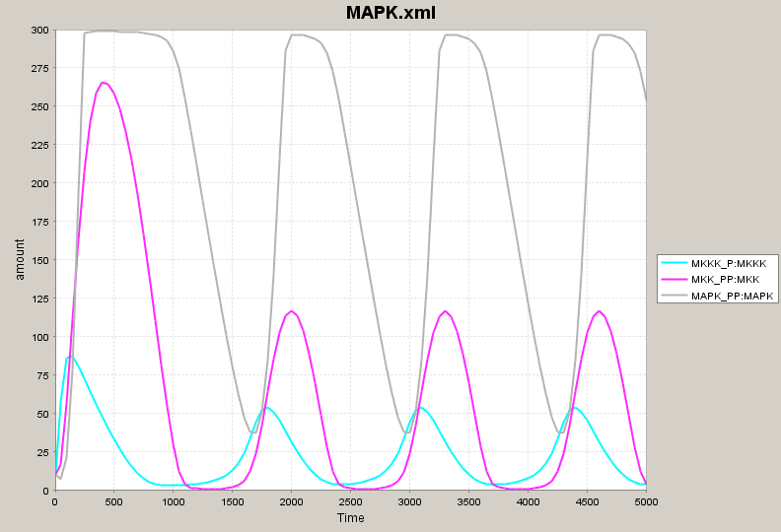The height and width of the screenshot is (532, 781).
Task: Click the magenta line swatch in legend
Action: click(x=675, y=279)
